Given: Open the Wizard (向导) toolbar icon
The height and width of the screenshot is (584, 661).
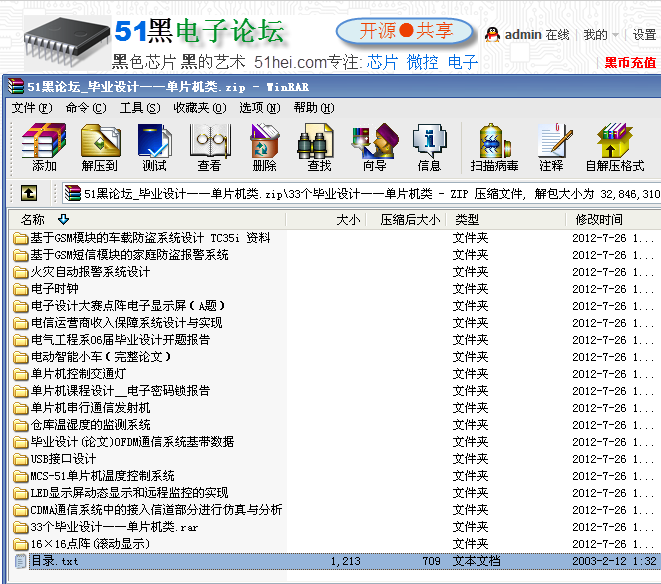Looking at the screenshot, I should (x=375, y=140).
